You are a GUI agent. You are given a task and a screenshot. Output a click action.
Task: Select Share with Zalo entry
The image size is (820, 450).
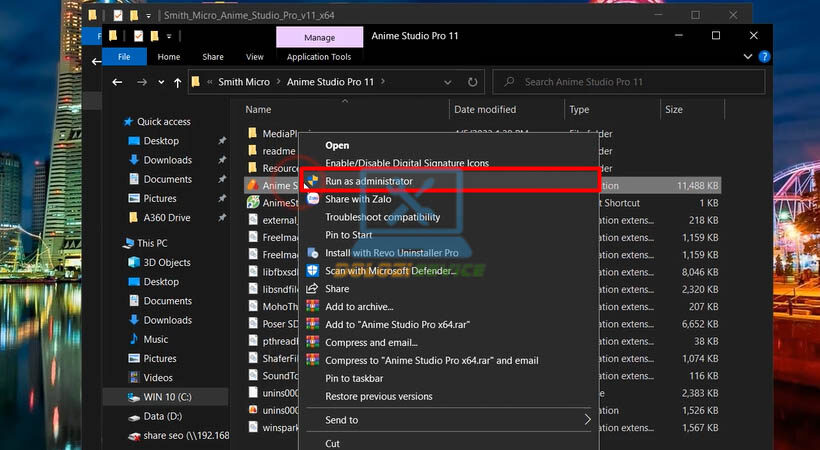pyautogui.click(x=358, y=199)
